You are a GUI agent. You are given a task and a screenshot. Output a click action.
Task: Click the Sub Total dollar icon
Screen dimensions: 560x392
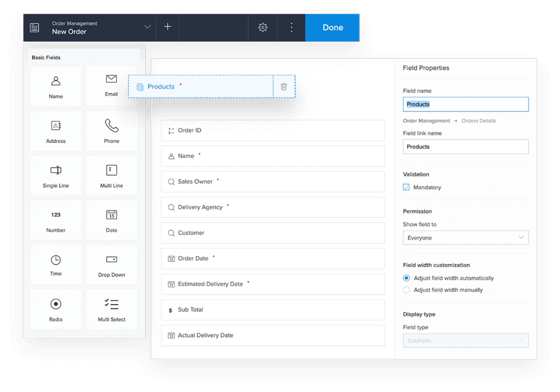coord(171,310)
